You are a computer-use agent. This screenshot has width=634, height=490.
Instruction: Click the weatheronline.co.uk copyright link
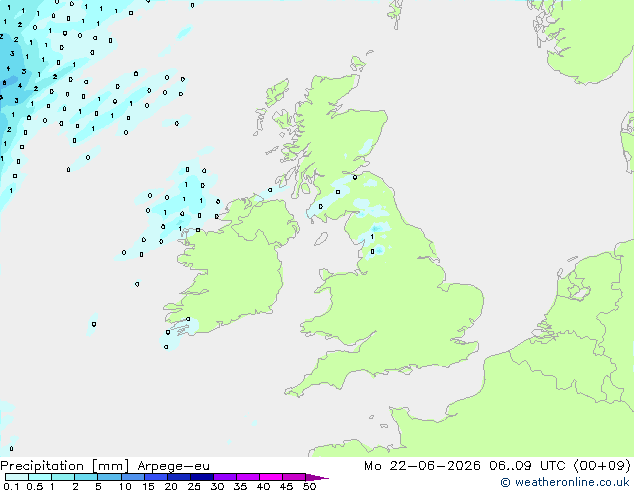coord(565,482)
